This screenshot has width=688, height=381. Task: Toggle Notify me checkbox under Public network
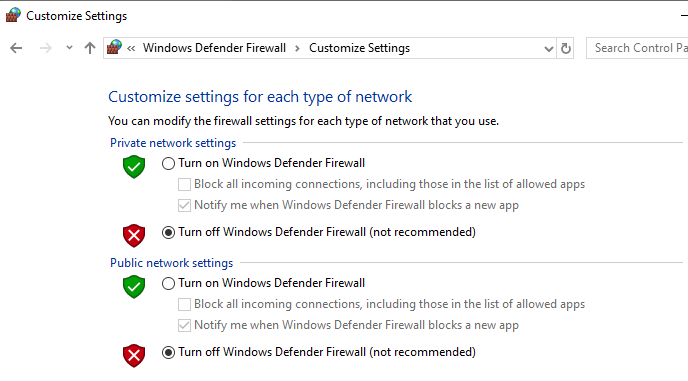click(184, 325)
